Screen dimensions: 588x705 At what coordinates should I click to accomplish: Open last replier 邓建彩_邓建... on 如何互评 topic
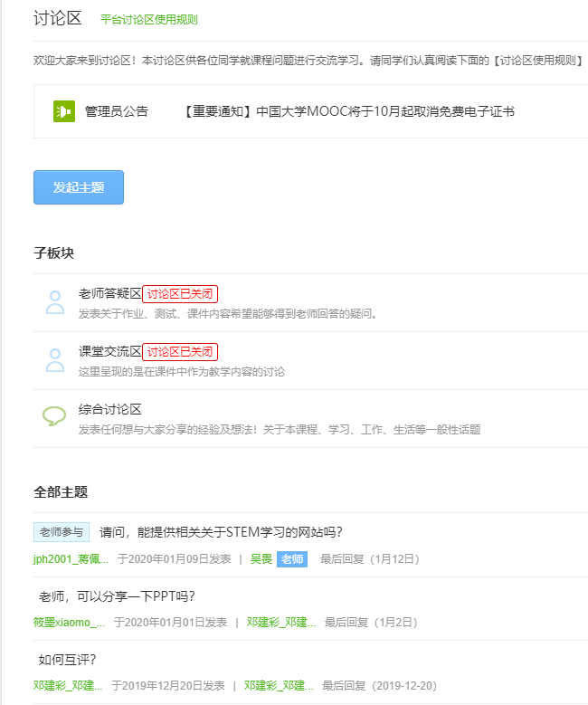point(279,686)
